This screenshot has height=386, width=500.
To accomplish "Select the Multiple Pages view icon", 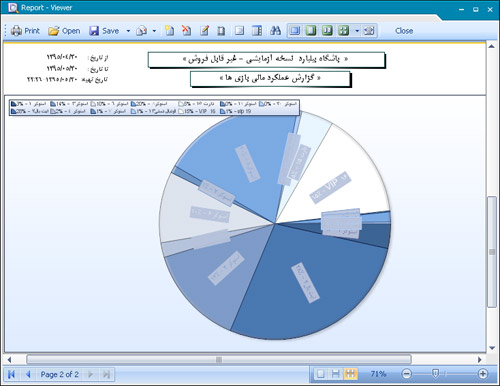I will tap(344, 31).
